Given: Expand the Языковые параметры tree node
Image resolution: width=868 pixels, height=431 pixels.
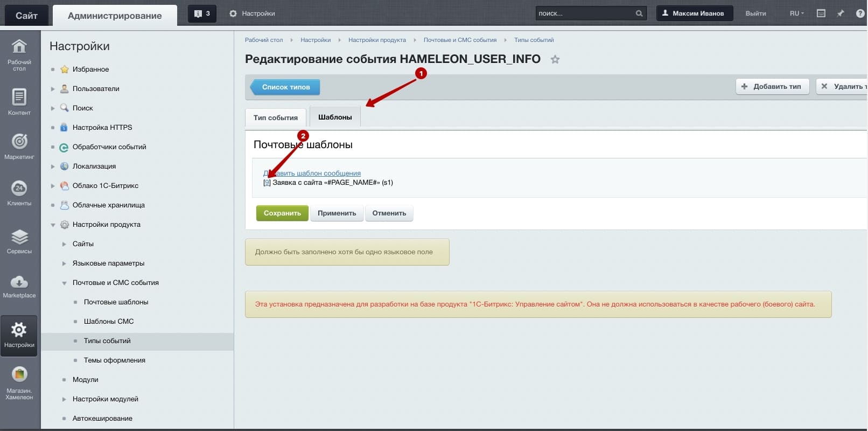Looking at the screenshot, I should pos(64,263).
